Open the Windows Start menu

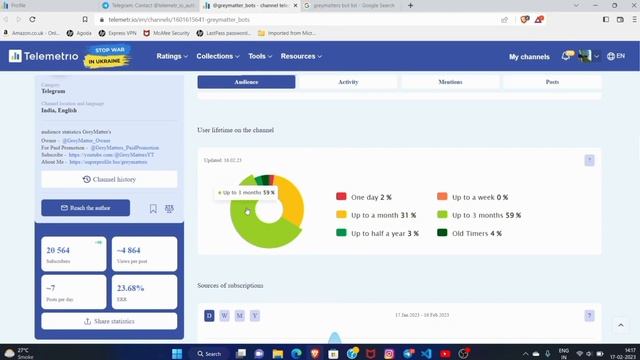point(177,353)
